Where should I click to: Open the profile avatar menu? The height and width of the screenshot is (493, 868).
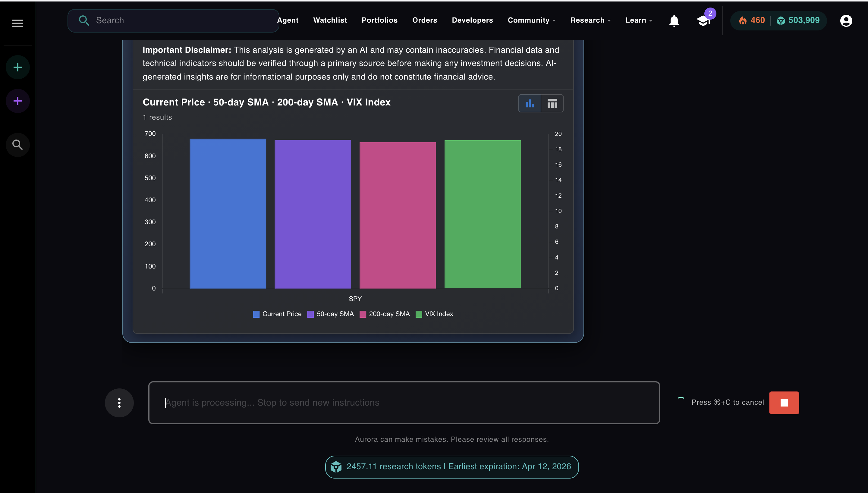pos(846,21)
